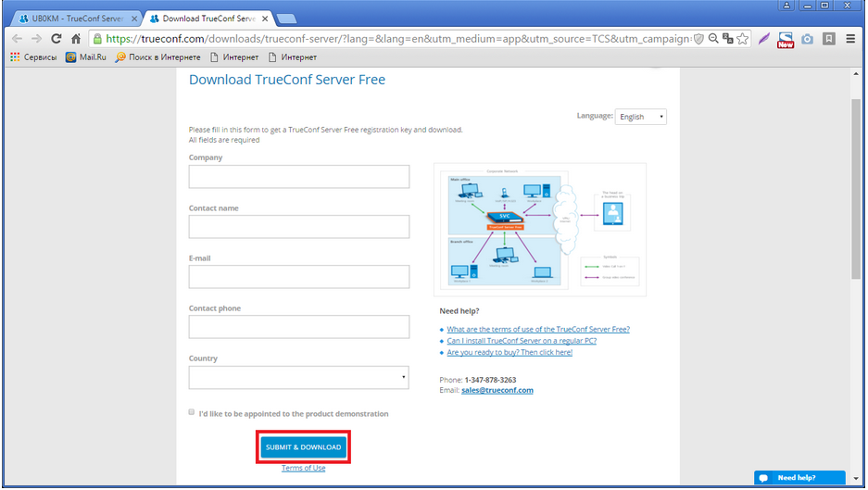
Task: Open the Need help? chat widget
Action: 799,478
